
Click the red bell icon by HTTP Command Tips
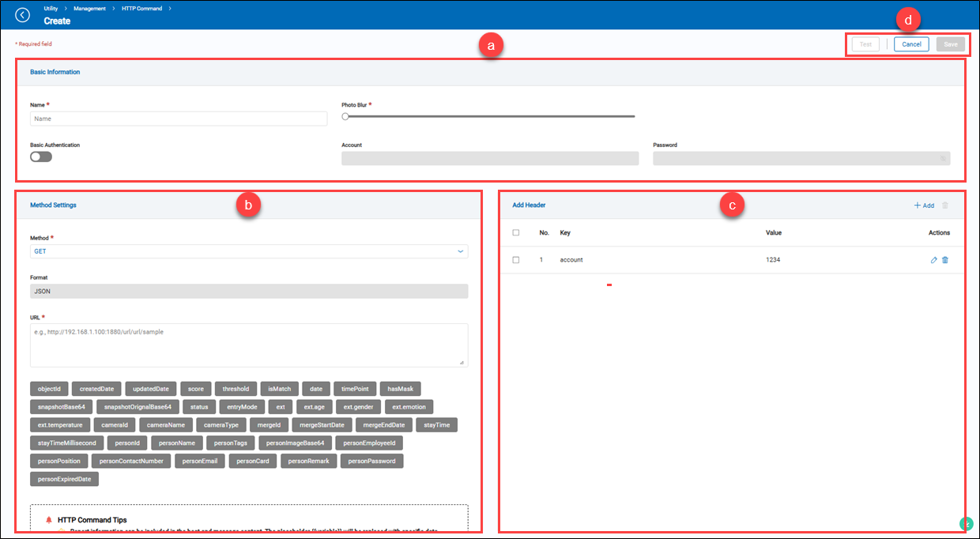(x=48, y=520)
